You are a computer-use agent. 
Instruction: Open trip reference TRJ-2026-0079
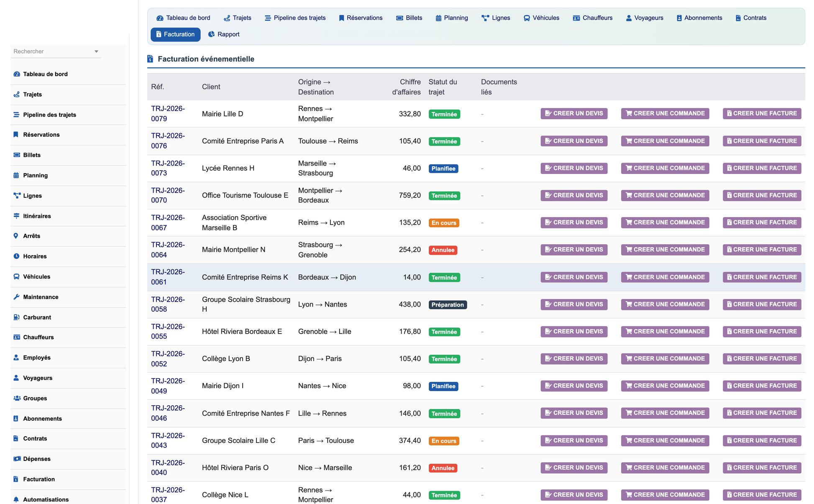pyautogui.click(x=168, y=114)
